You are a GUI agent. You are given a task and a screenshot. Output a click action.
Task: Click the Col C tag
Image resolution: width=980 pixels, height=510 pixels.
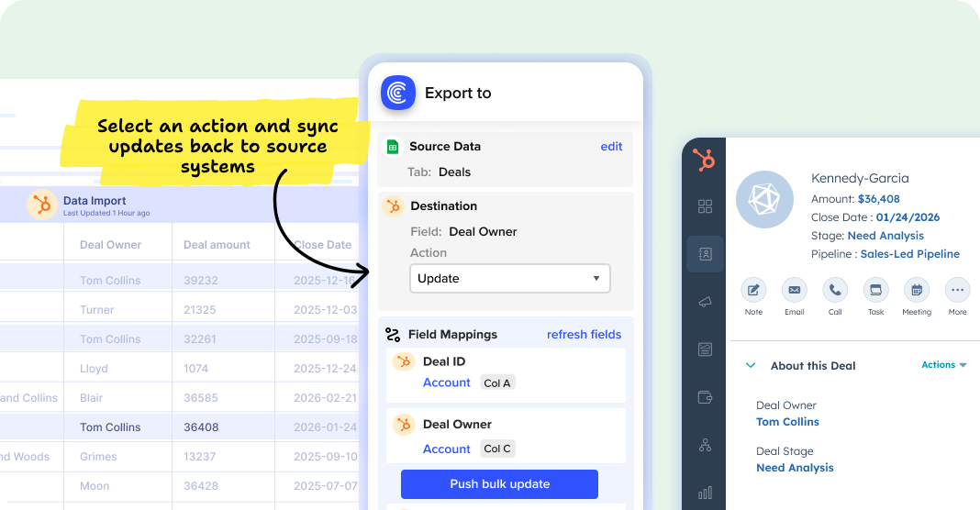click(x=497, y=449)
